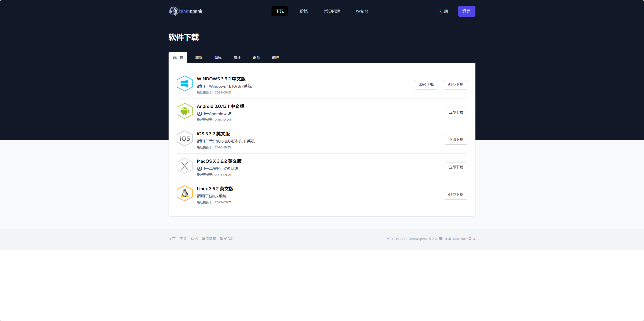The width and height of the screenshot is (644, 321).
Task: Click the footer 联系我们 link
Action: (x=227, y=239)
